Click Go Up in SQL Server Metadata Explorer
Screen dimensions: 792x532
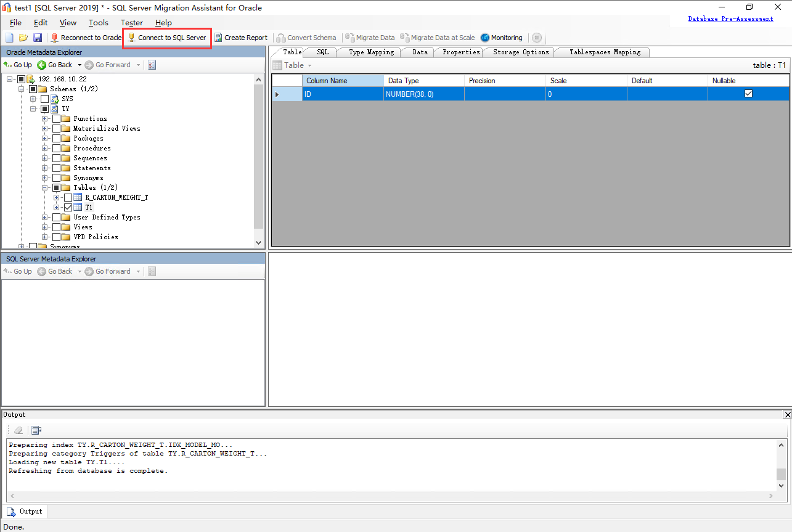click(x=18, y=271)
